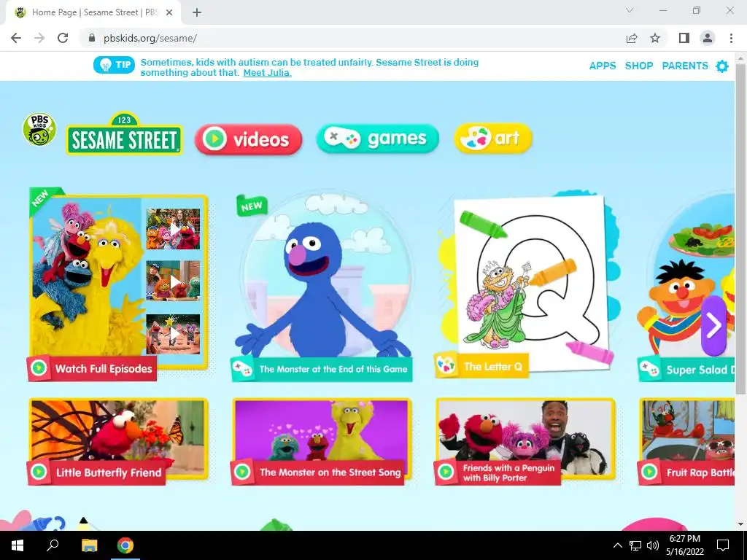747x560 pixels.
Task: Click gamepad icon on Super Salad label
Action: click(649, 369)
